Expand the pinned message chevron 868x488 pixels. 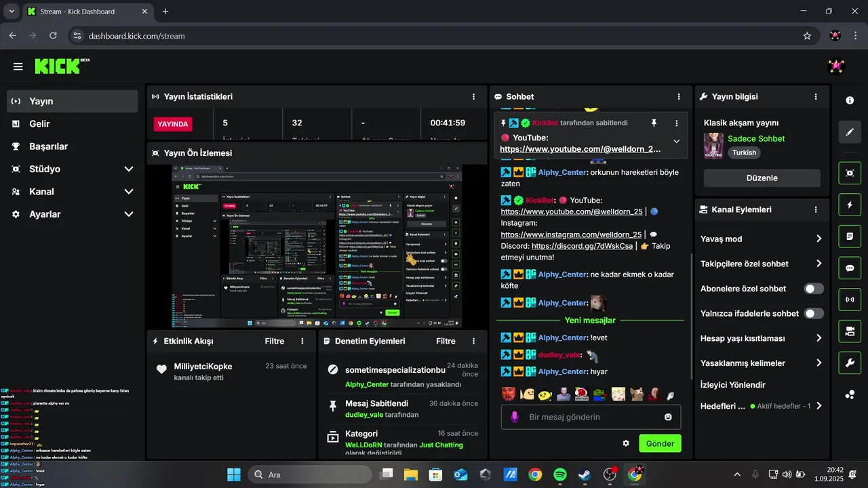tap(676, 141)
